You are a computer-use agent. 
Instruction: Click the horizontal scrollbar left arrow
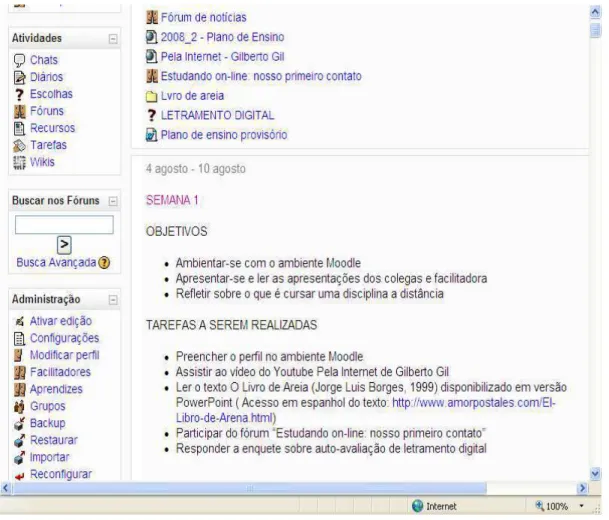pos(5,488)
